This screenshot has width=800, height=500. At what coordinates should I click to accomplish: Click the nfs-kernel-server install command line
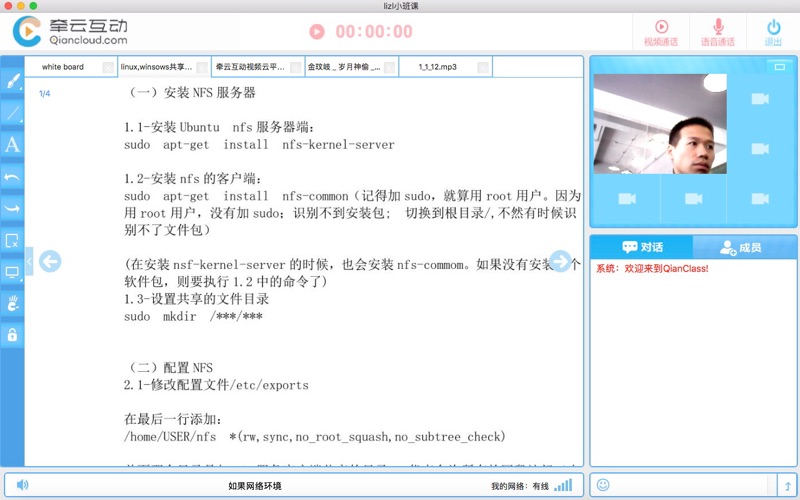(259, 145)
